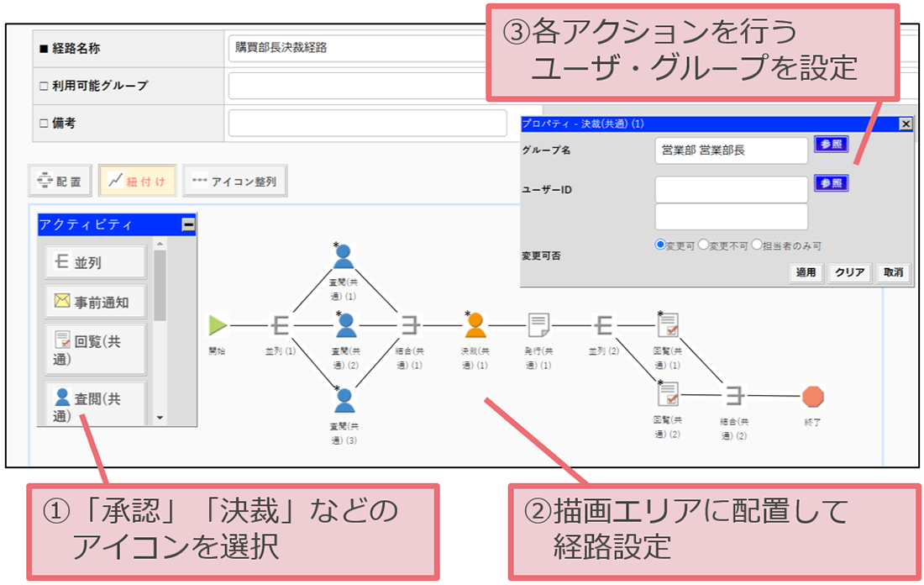Select the 変更不可 radio button
Screen dimensions: 924x585
tap(703, 245)
